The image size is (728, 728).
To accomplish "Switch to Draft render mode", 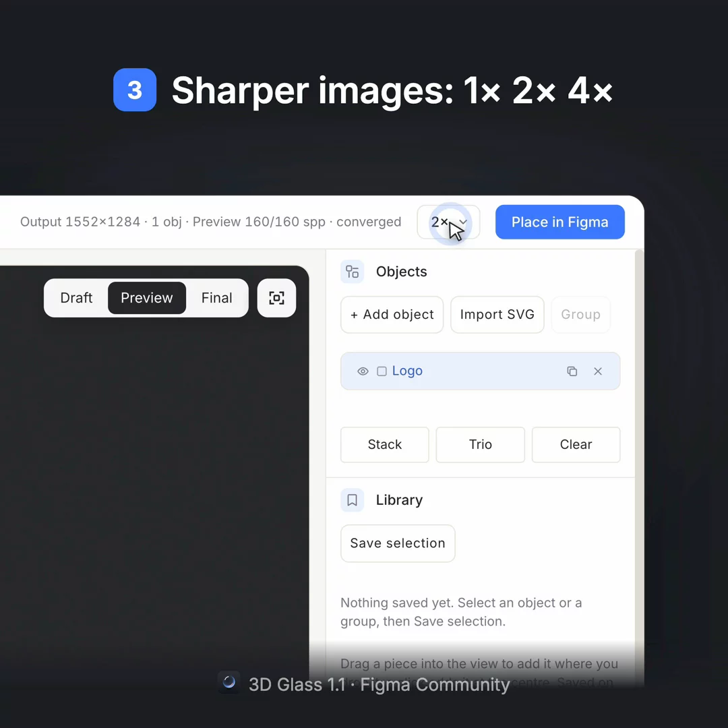I will [76, 298].
